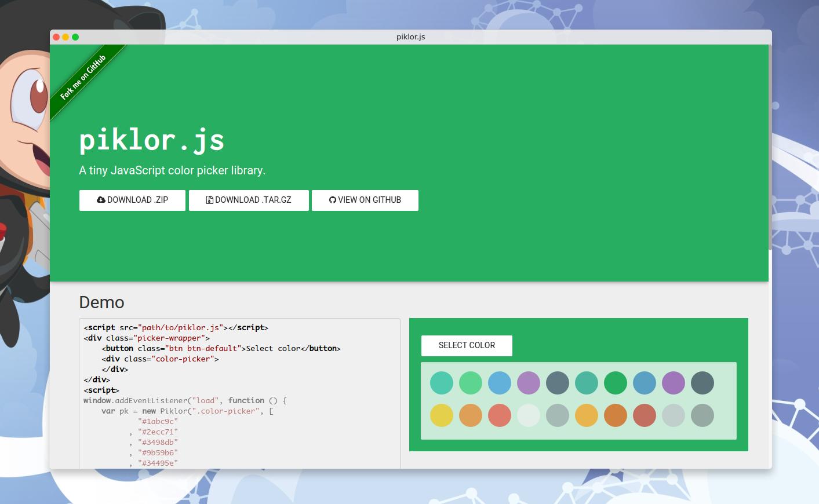This screenshot has width=819, height=504.
Task: Click the piklor.js window title bar text
Action: click(x=411, y=36)
